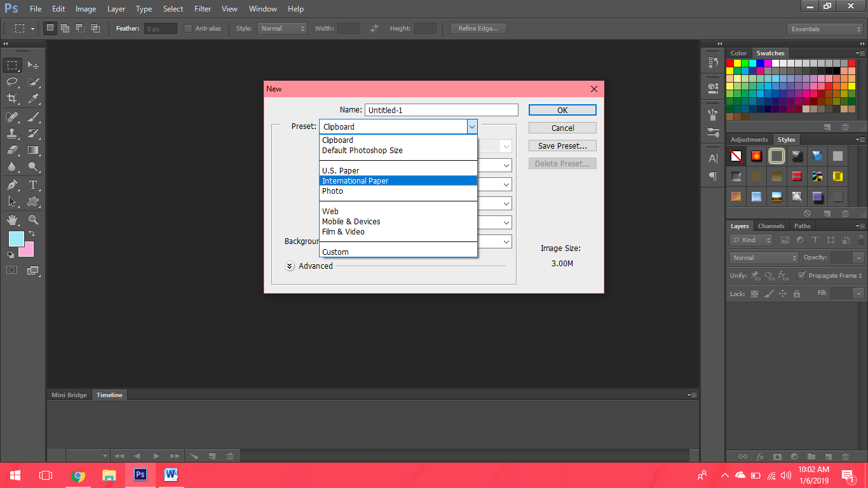Viewport: 868px width, 488px height.
Task: Select the Horizontal Type tool
Action: coord(33,185)
